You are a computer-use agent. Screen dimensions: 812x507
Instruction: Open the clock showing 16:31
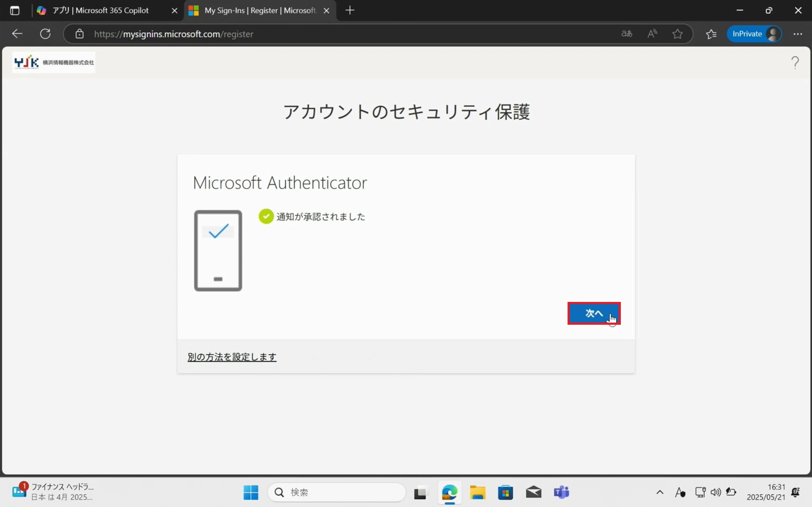(766, 492)
